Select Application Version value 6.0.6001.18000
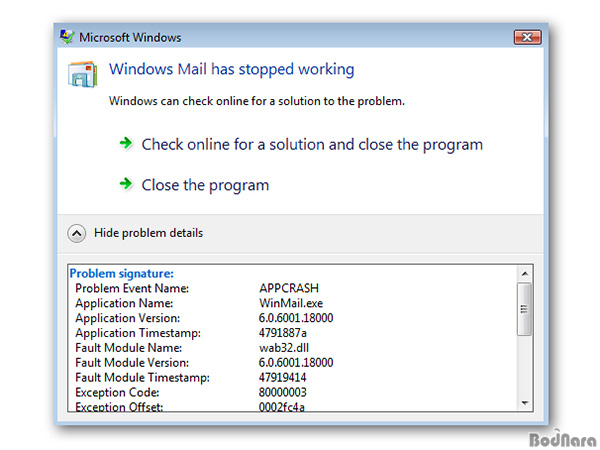This screenshot has width=600, height=450. (x=296, y=318)
